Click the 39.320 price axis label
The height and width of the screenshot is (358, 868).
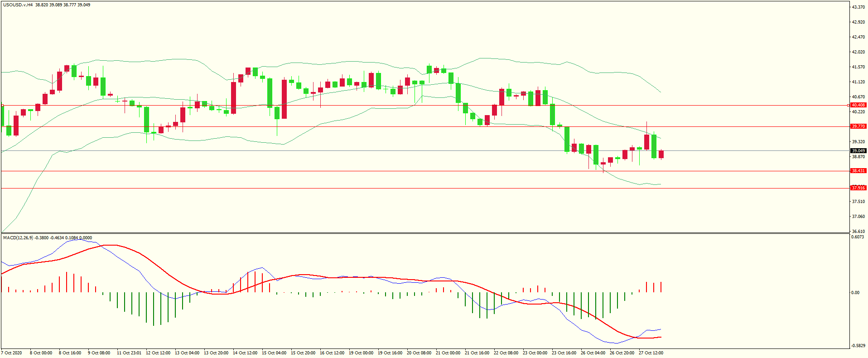pyautogui.click(x=858, y=142)
